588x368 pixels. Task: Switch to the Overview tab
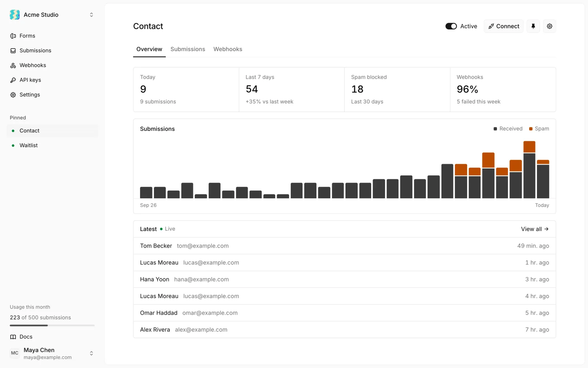coord(149,49)
